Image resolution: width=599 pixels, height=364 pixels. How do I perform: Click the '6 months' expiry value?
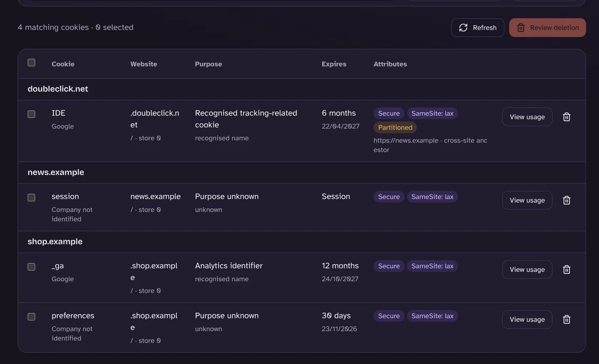click(x=339, y=113)
